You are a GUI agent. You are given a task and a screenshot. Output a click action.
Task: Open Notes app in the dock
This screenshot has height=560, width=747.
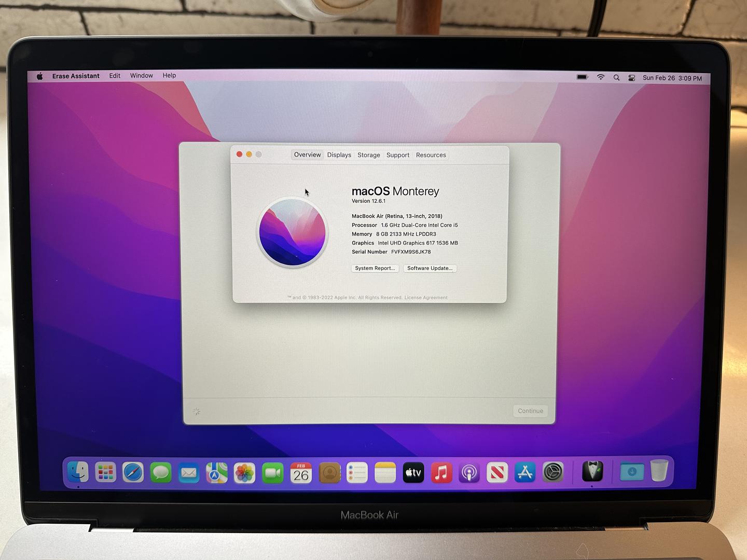pos(385,472)
